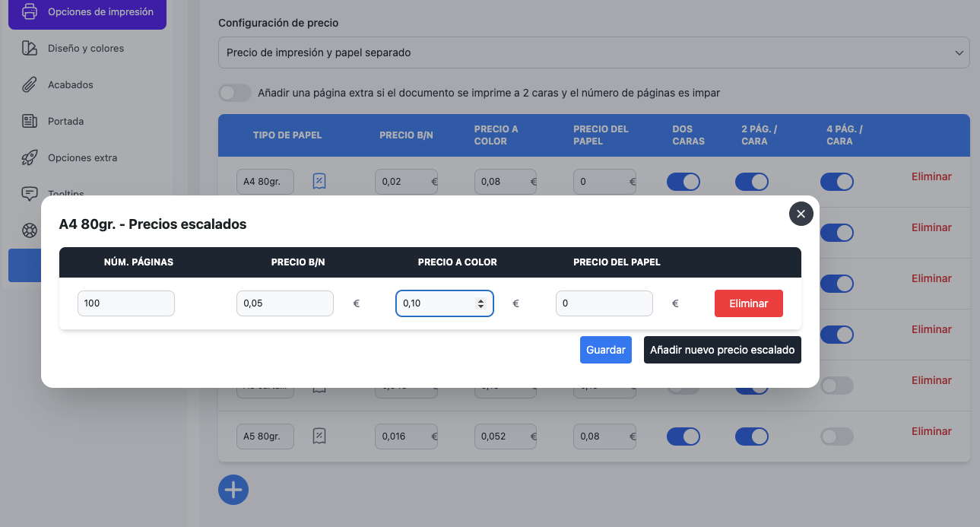Viewport: 980px width, 527px height.
Task: Toggle 2 pág./cara for the A5 80gr. row
Action: (752, 437)
